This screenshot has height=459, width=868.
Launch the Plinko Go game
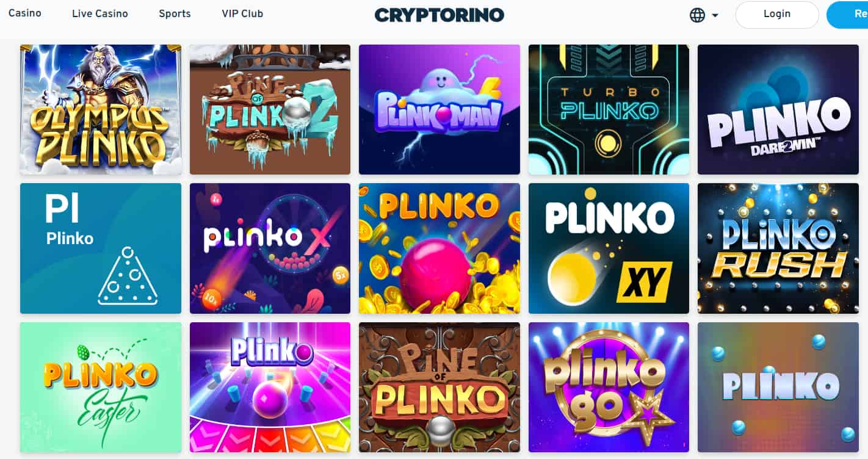coord(609,388)
